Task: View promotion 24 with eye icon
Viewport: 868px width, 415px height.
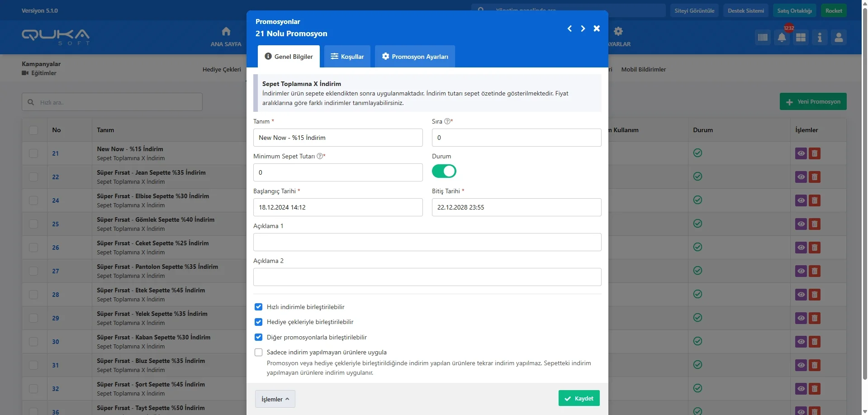Action: click(x=801, y=200)
